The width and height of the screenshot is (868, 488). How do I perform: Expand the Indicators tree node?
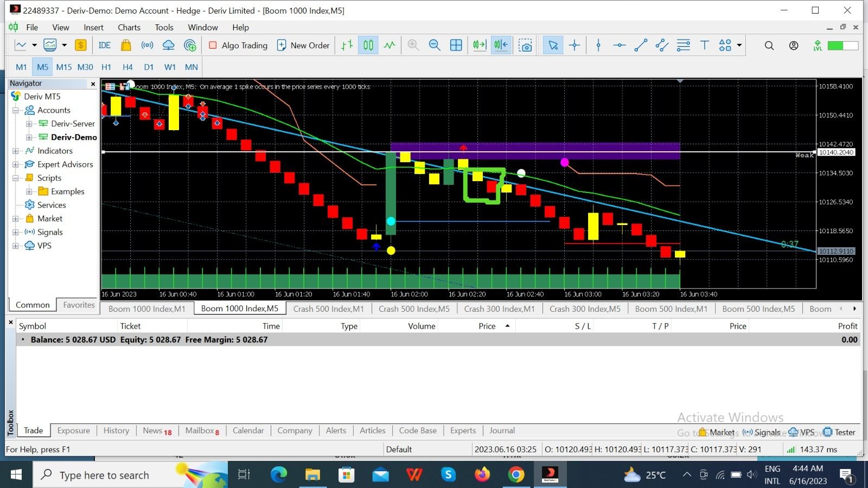tap(16, 151)
